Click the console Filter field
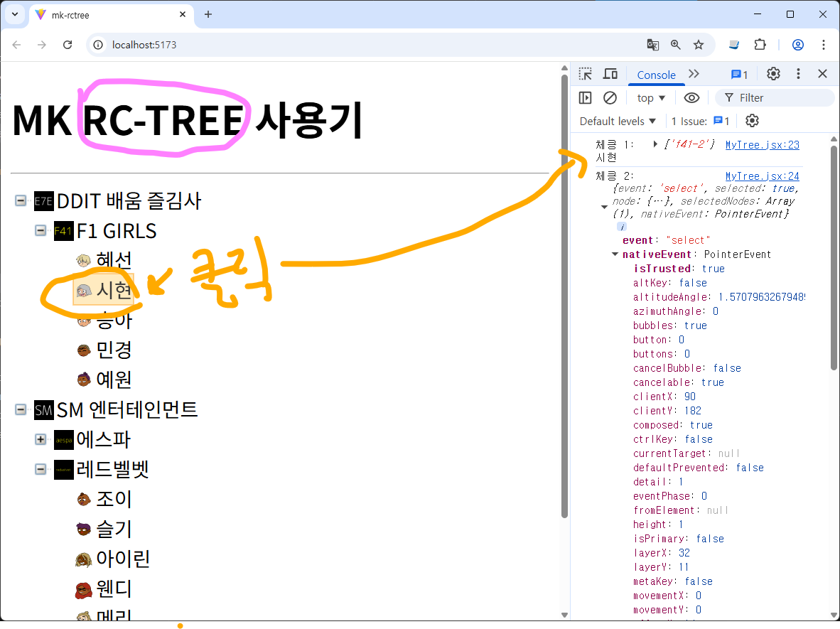 775,97
